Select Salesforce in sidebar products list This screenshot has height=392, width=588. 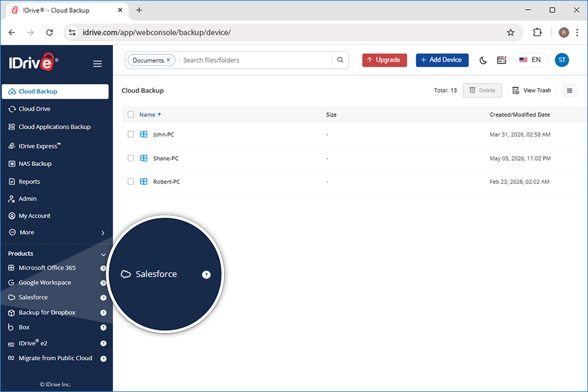(33, 297)
